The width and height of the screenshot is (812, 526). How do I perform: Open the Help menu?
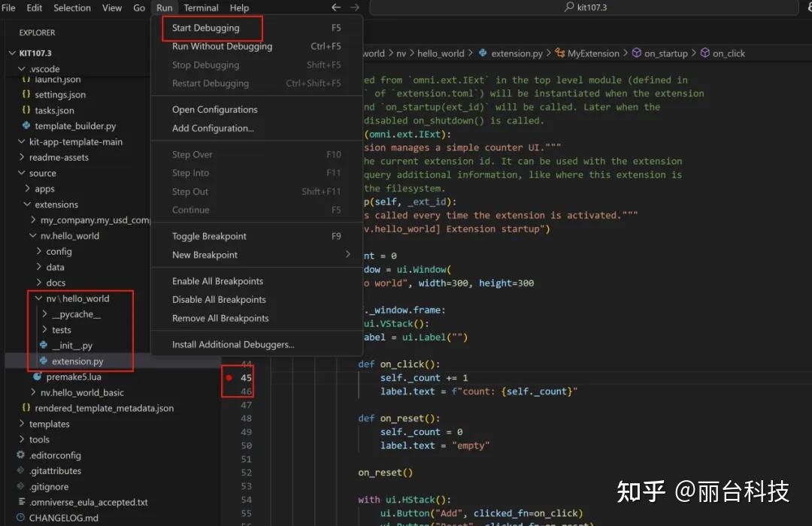pos(239,8)
